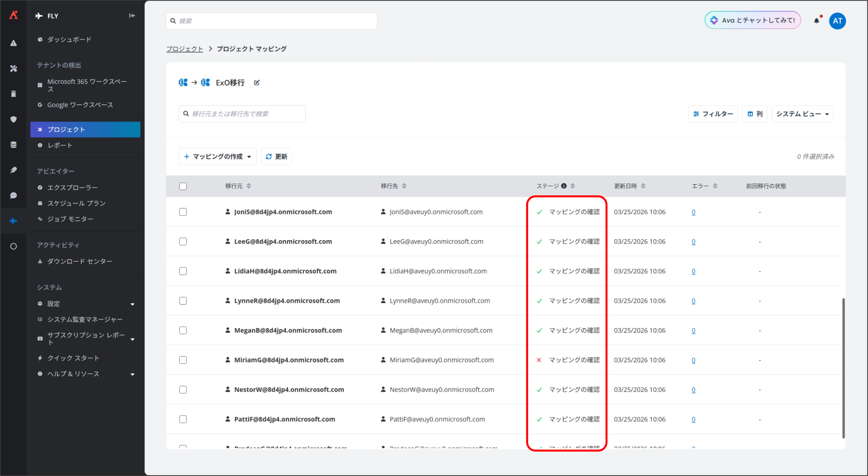Click the edit icon next to ExO移行

pyautogui.click(x=257, y=83)
